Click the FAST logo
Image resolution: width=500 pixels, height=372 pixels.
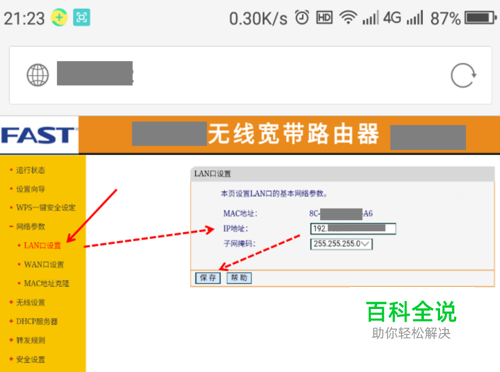pos(39,135)
